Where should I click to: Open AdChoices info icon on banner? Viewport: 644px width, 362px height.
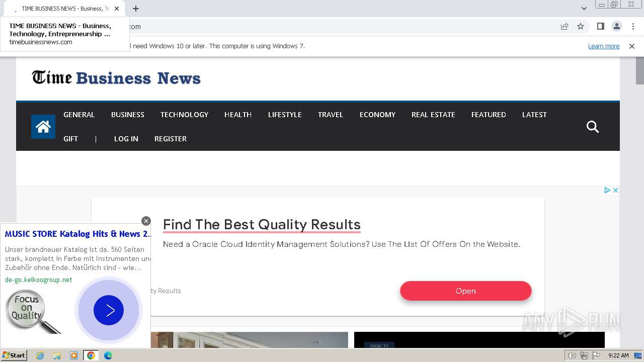(x=607, y=190)
